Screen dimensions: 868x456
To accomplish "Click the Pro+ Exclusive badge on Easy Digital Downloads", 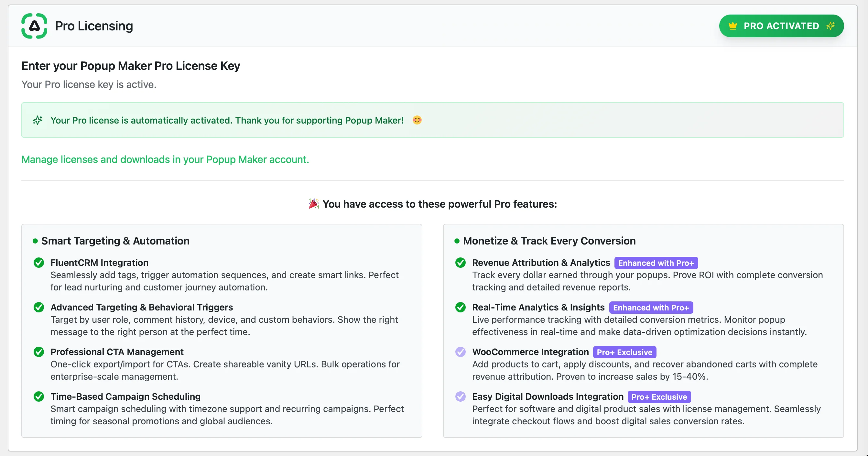I will [659, 397].
